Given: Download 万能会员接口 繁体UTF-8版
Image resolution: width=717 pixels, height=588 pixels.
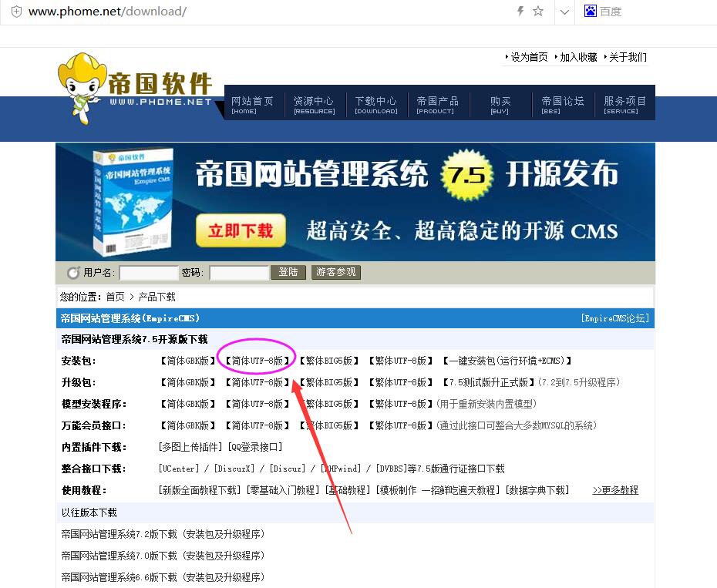Looking at the screenshot, I should [401, 425].
